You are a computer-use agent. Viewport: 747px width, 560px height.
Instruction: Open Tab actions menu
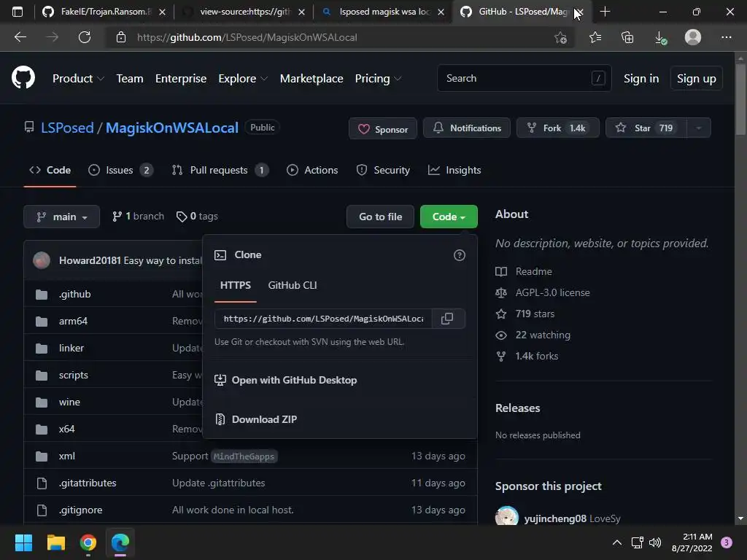(18, 12)
